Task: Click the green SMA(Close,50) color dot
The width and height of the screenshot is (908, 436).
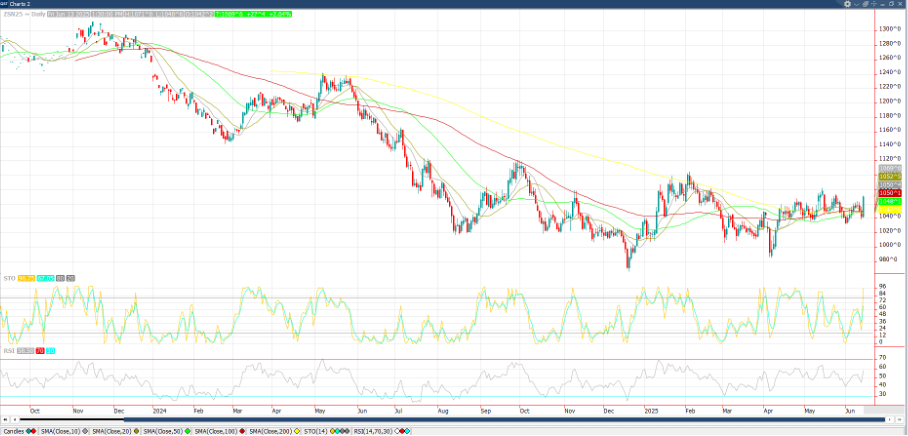Action: click(189, 430)
